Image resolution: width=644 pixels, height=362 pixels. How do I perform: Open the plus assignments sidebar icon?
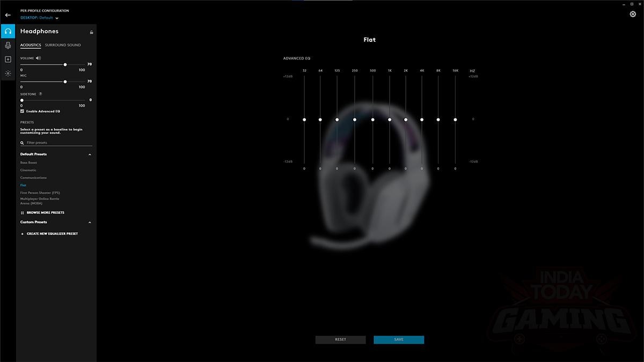[x=8, y=60]
